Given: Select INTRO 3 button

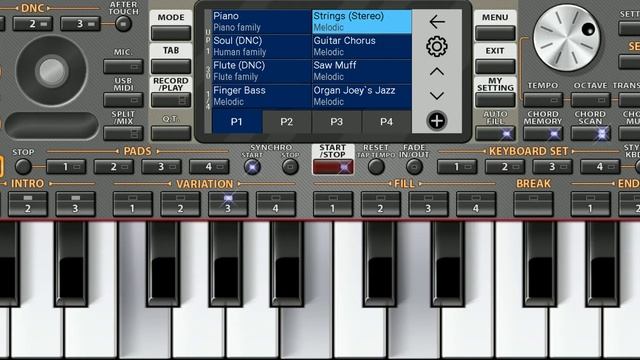Looking at the screenshot, I should (76, 204).
